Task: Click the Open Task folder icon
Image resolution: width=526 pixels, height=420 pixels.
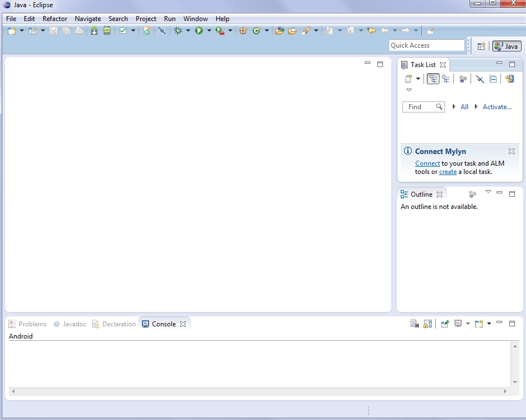Action: tap(292, 31)
